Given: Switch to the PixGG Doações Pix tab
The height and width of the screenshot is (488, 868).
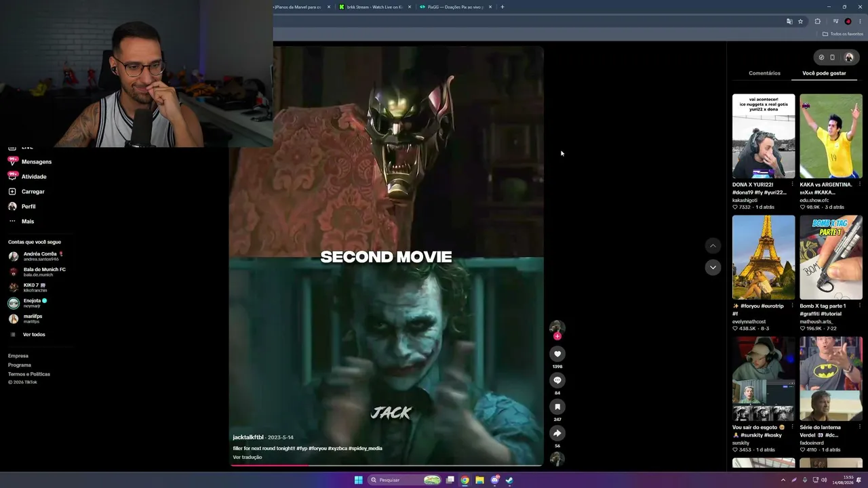Looking at the screenshot, I should (x=454, y=7).
